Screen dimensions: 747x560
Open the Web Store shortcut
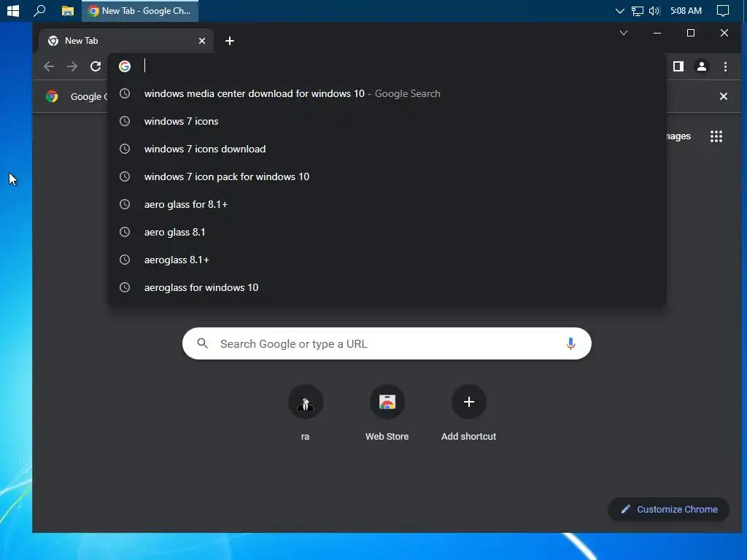[x=387, y=413]
